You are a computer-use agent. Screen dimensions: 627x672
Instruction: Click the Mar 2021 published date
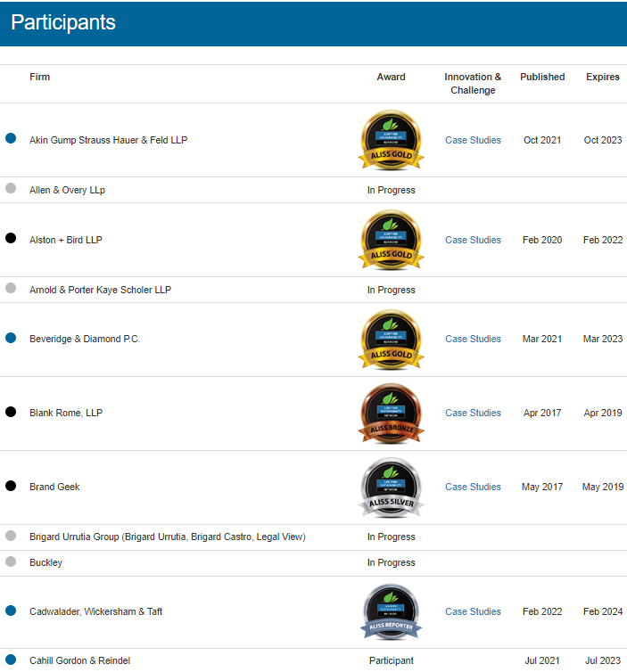pos(542,339)
